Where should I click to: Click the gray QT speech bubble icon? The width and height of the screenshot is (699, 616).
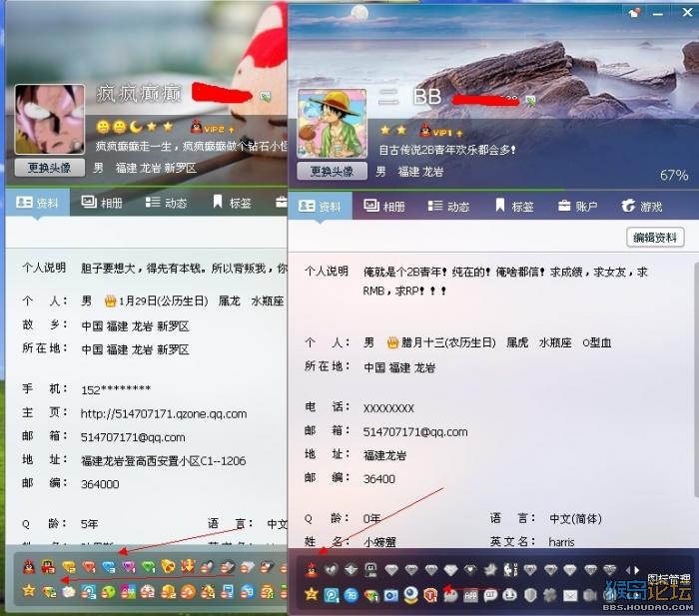491,595
